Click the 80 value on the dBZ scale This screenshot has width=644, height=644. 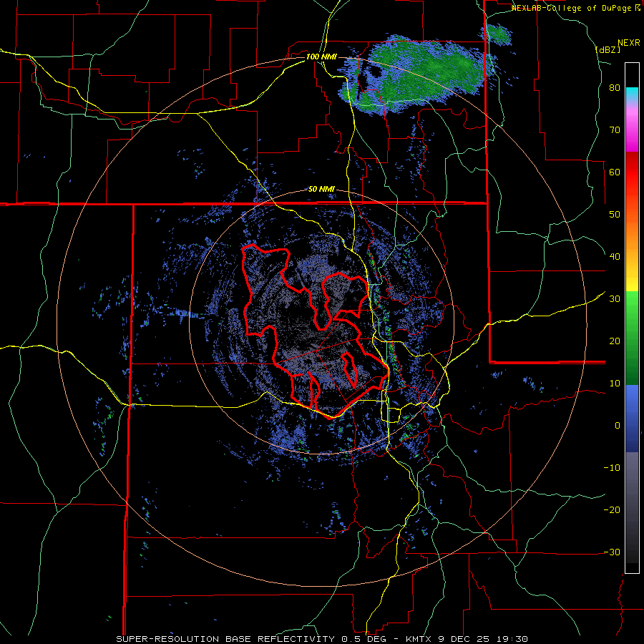(x=615, y=88)
